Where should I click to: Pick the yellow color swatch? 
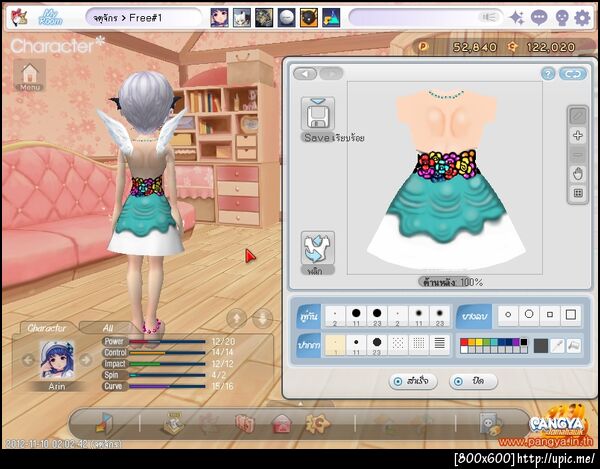pos(478,342)
